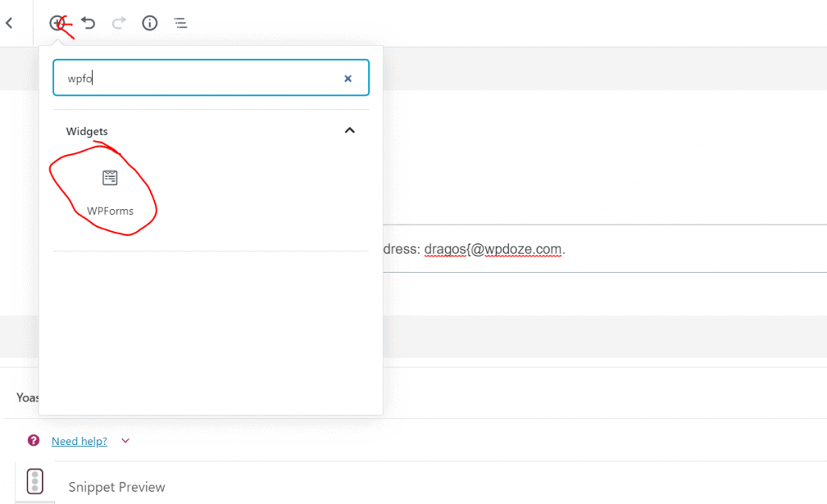Clear the block search field

[x=347, y=78]
